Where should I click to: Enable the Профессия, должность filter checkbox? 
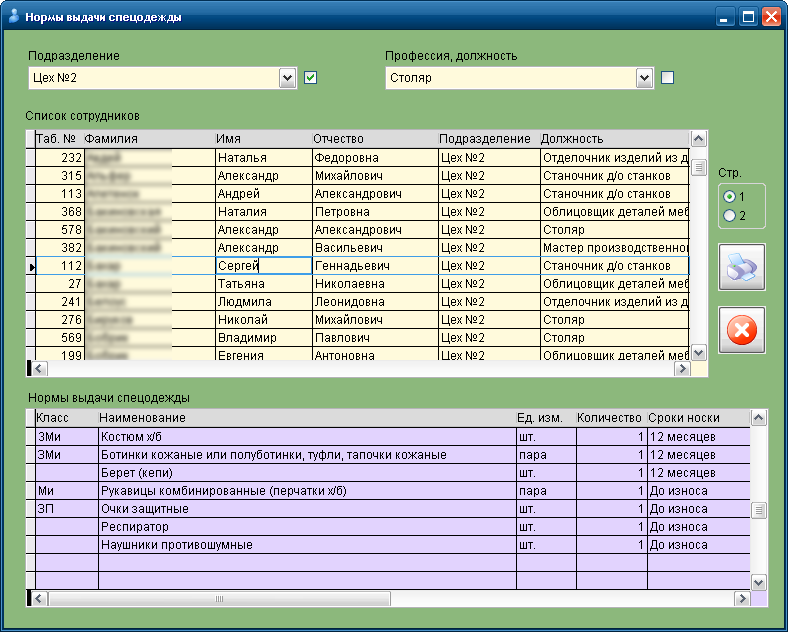point(667,78)
